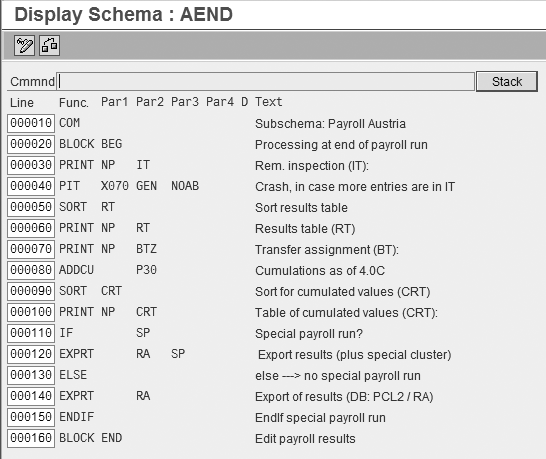The height and width of the screenshot is (459, 546).
Task: Click the PIT function on line 000040
Action: 70,186
